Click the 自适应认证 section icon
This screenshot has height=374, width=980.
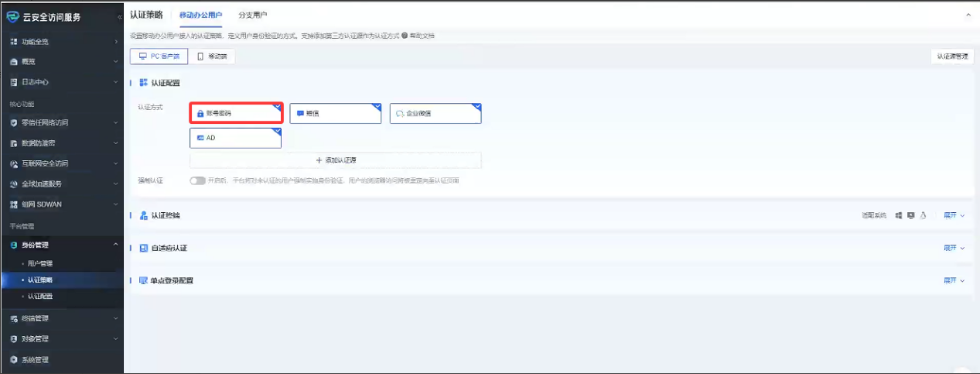coord(143,248)
